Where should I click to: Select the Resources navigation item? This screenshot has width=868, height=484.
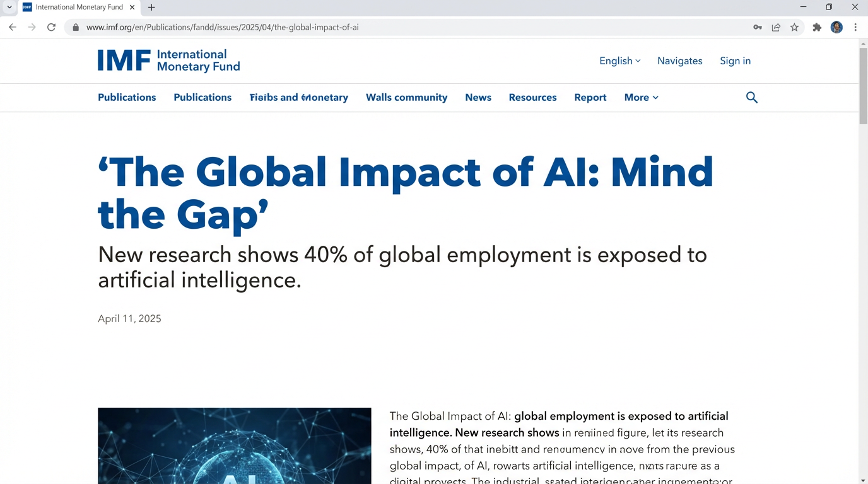532,98
